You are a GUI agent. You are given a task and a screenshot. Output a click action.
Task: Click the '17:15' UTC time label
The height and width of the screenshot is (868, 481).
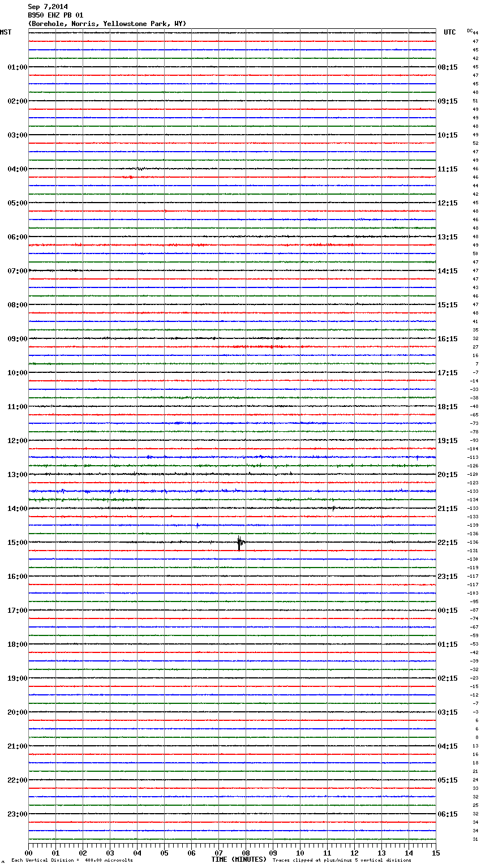tap(448, 373)
